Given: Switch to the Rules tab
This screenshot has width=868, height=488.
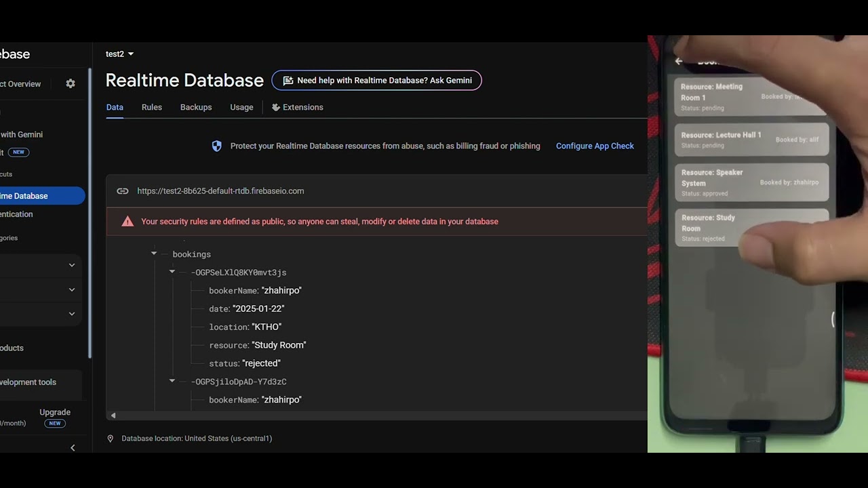Looking at the screenshot, I should 152,107.
